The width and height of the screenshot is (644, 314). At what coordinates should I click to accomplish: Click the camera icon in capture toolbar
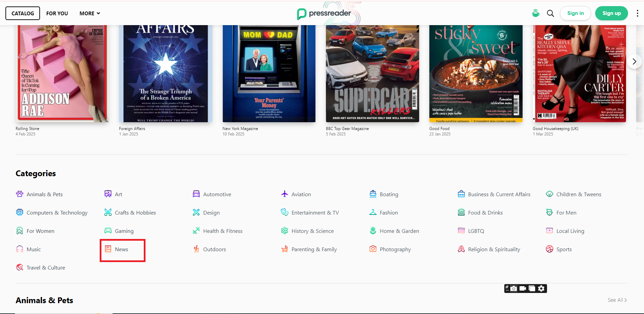(514, 289)
